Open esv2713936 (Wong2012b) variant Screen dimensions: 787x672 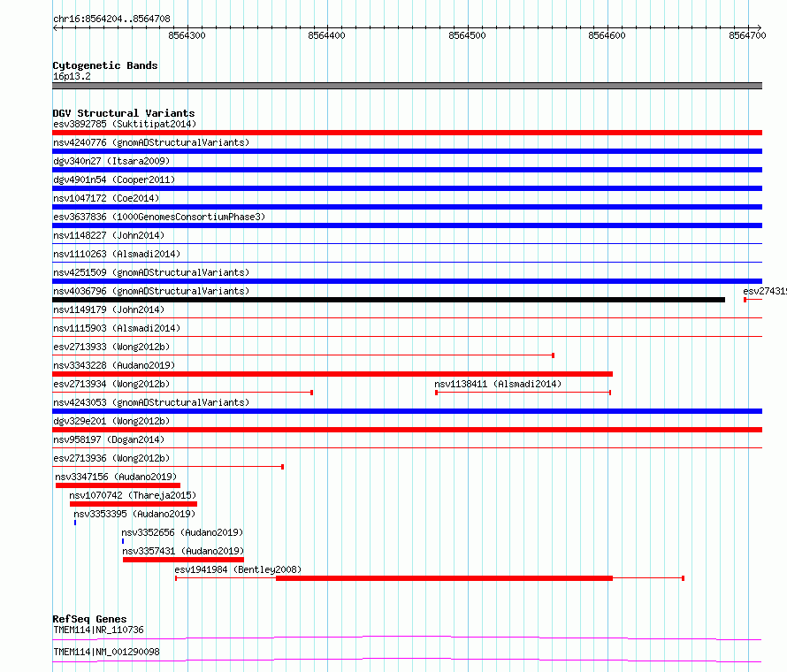pyautogui.click(x=111, y=458)
